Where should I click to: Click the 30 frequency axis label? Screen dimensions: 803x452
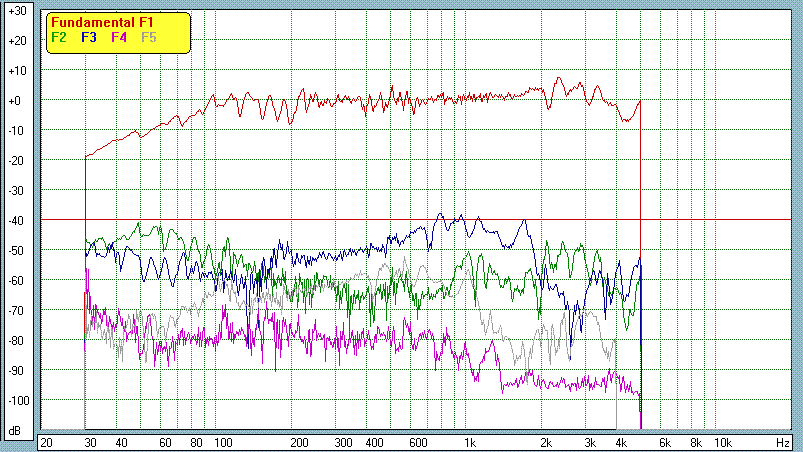pyautogui.click(x=90, y=443)
